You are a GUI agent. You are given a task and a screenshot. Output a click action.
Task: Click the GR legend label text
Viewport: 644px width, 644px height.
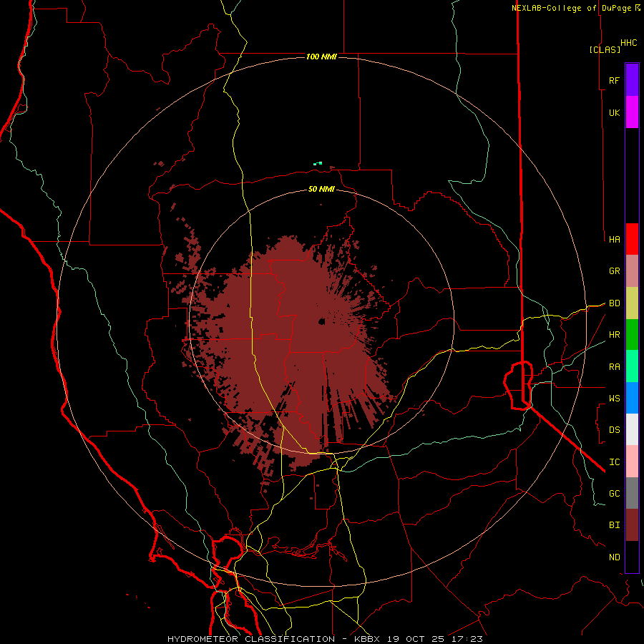tap(614, 271)
